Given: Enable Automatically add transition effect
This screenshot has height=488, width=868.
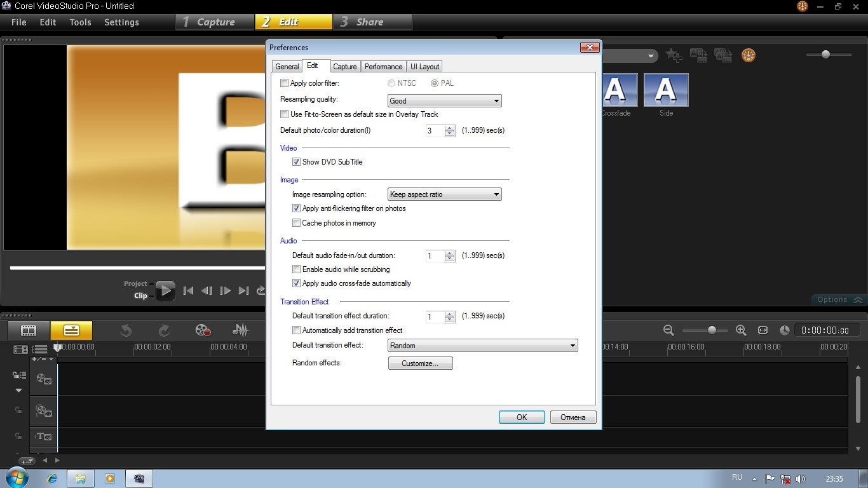Looking at the screenshot, I should [296, 330].
